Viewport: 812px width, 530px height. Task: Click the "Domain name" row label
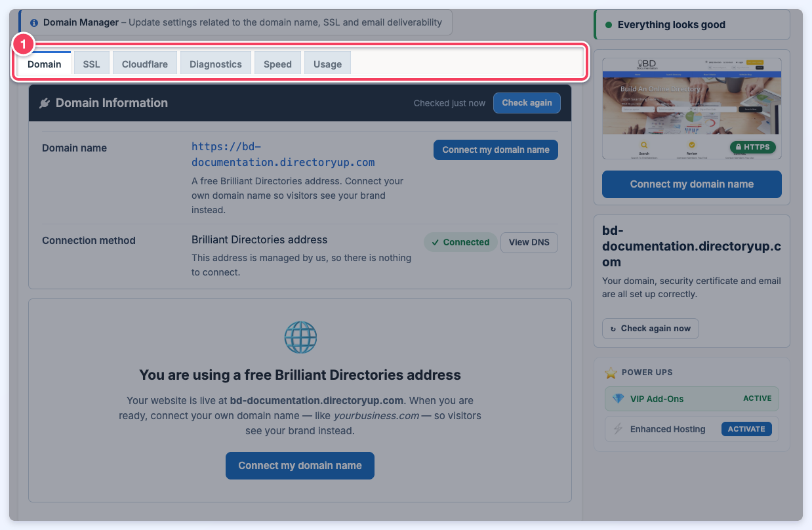coord(74,148)
